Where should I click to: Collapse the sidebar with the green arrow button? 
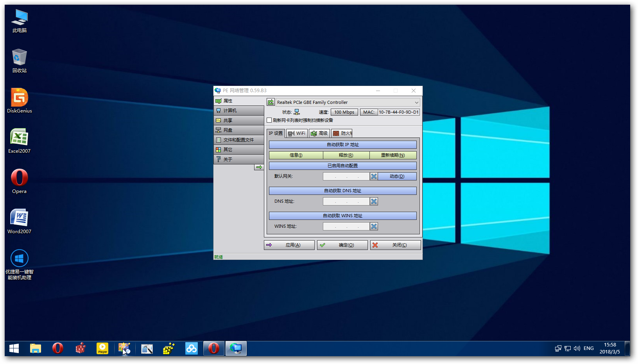click(259, 167)
